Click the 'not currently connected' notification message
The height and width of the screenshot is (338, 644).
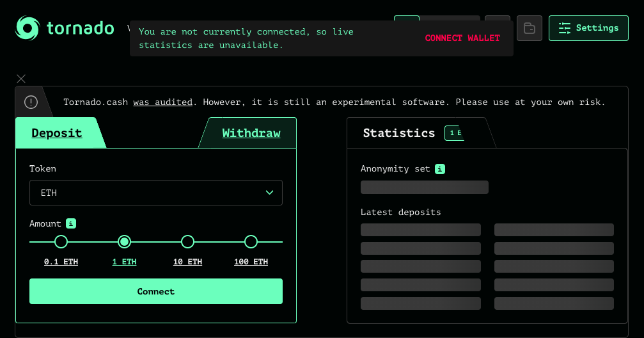246,38
